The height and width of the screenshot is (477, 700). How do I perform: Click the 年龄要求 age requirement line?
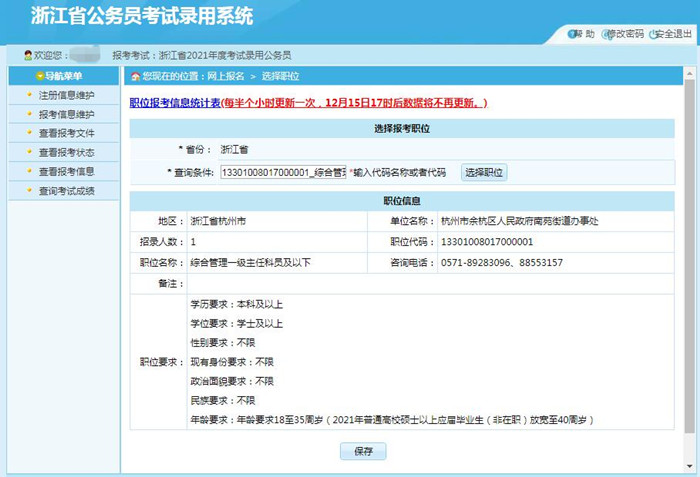[x=392, y=420]
